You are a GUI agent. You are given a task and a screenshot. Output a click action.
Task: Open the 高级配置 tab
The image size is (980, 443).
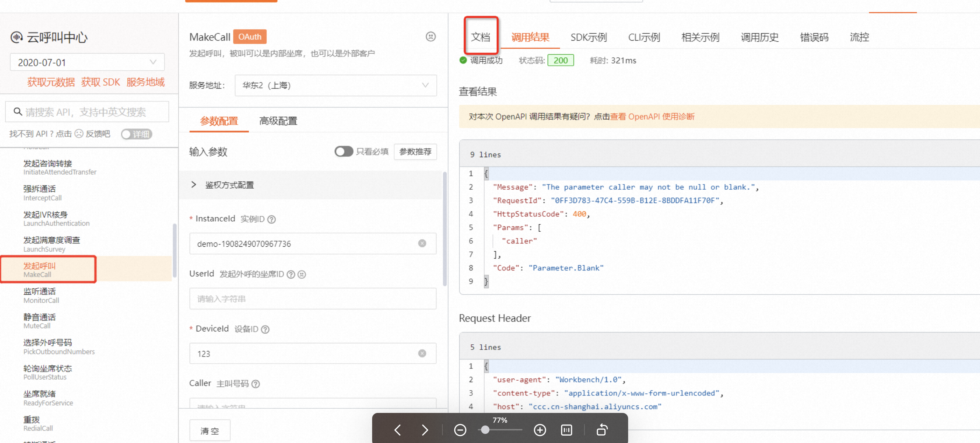click(278, 121)
